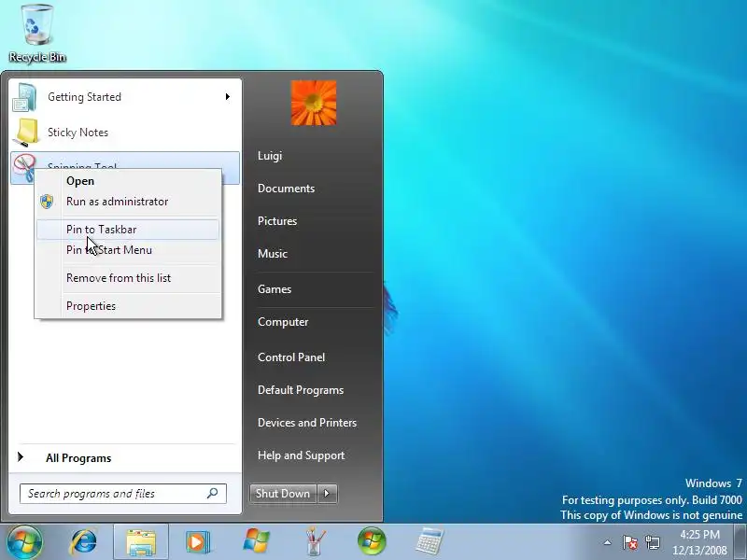Select Pin to Taskbar
Screen dimensions: 747x560
tap(128, 230)
